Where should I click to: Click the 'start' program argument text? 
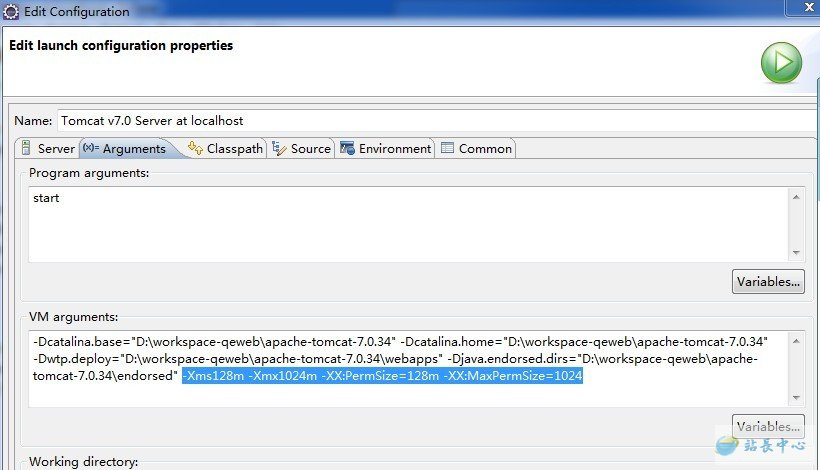(46, 198)
